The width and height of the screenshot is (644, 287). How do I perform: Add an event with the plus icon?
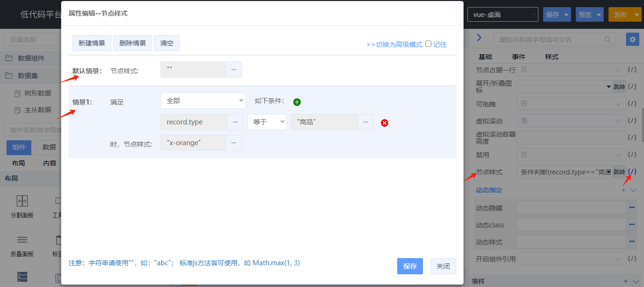(x=625, y=281)
